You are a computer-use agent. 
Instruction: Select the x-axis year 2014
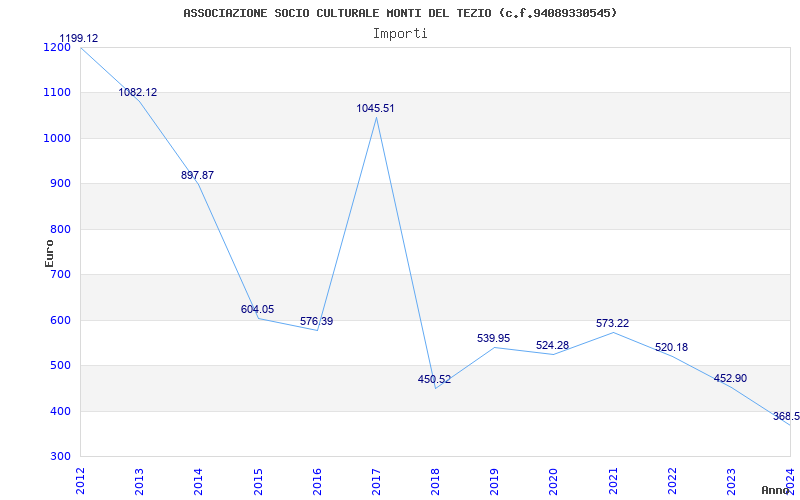pyautogui.click(x=198, y=481)
